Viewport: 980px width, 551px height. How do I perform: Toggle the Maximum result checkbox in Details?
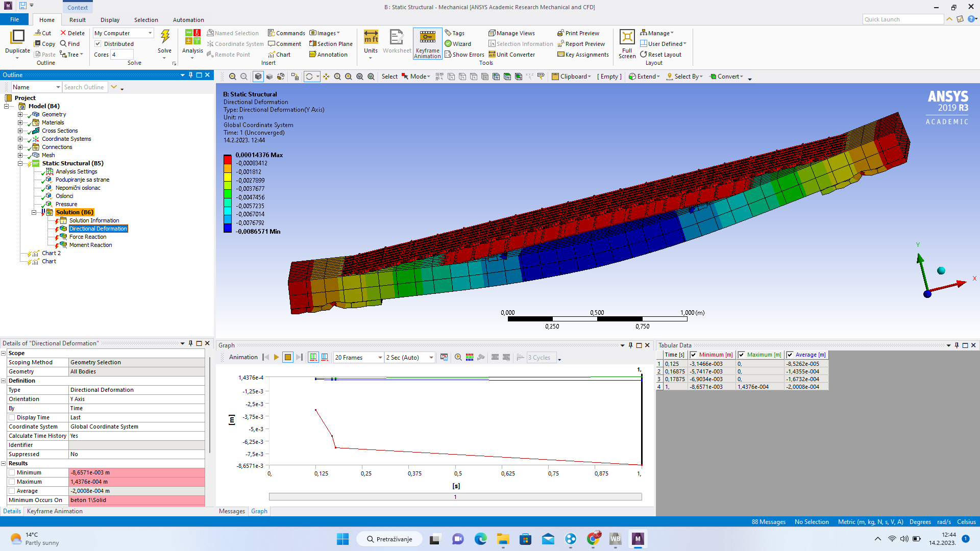click(12, 482)
